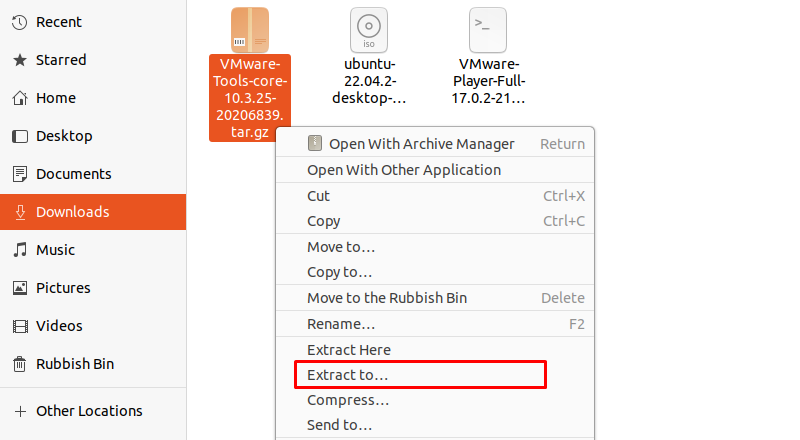The image size is (800, 440).
Task: Click the Archive Manager icon in context menu
Action: pyautogui.click(x=315, y=143)
